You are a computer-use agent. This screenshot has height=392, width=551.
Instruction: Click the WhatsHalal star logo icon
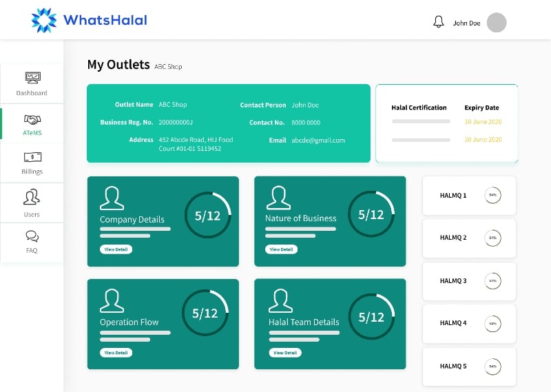pos(44,21)
